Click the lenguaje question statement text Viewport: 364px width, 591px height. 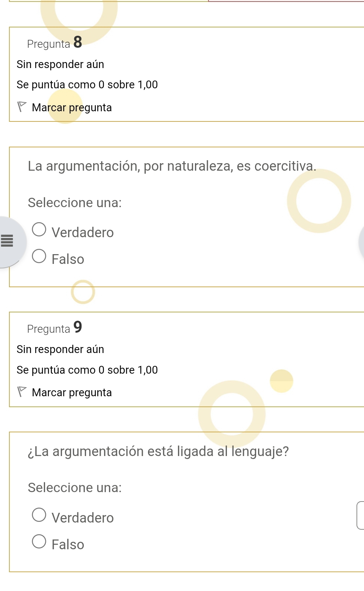[158, 452]
